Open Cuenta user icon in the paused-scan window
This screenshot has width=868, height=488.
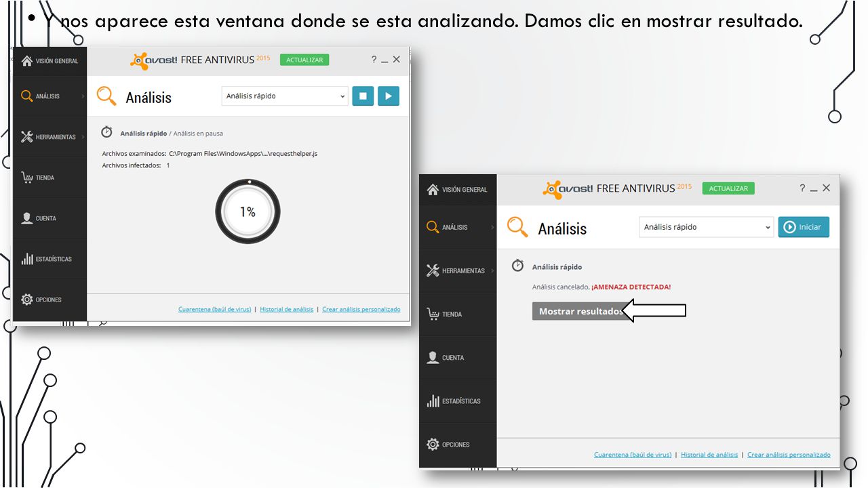coord(27,218)
